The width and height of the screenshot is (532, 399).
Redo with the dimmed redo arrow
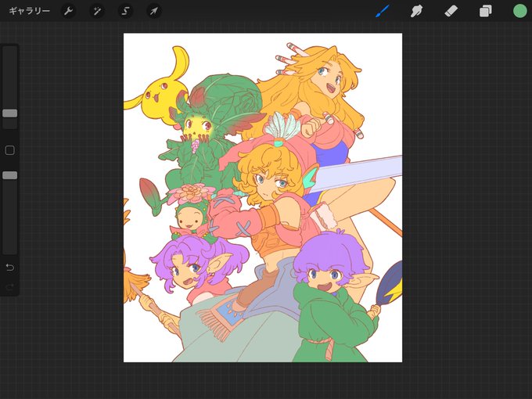click(10, 287)
